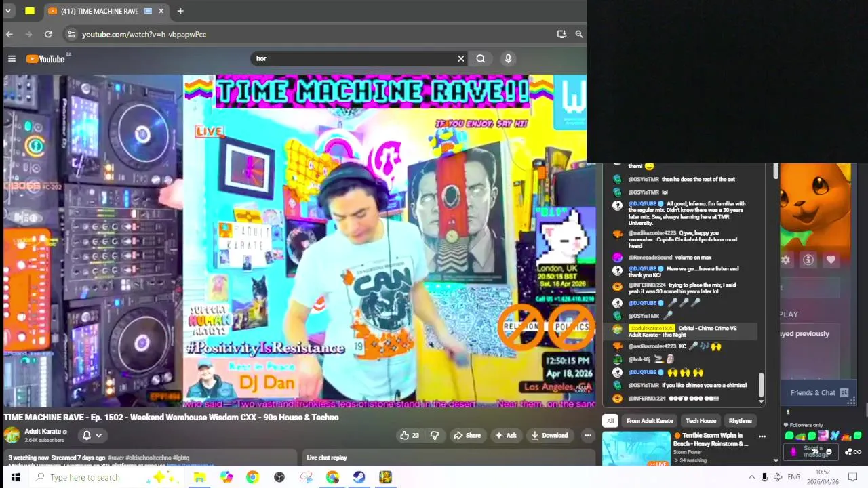
Task: Click the Share button
Action: 467,435
